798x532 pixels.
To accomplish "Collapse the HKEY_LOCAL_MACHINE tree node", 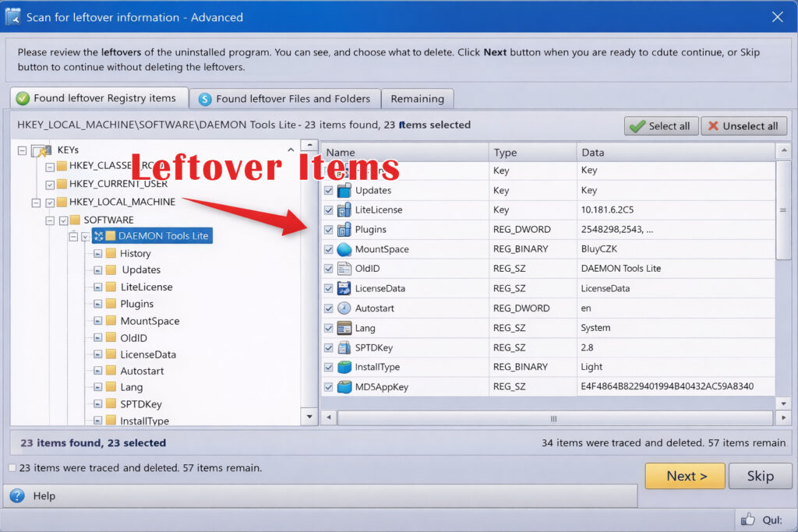I will click(36, 203).
